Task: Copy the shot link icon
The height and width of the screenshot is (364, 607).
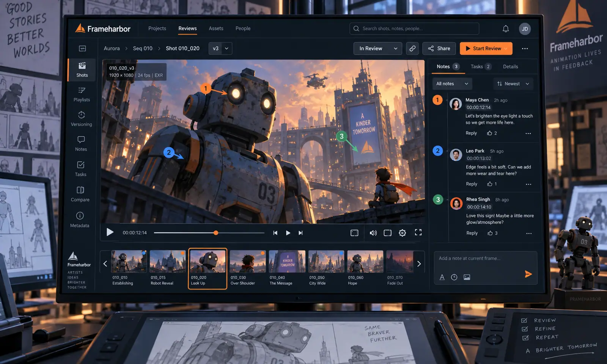Action: (412, 49)
